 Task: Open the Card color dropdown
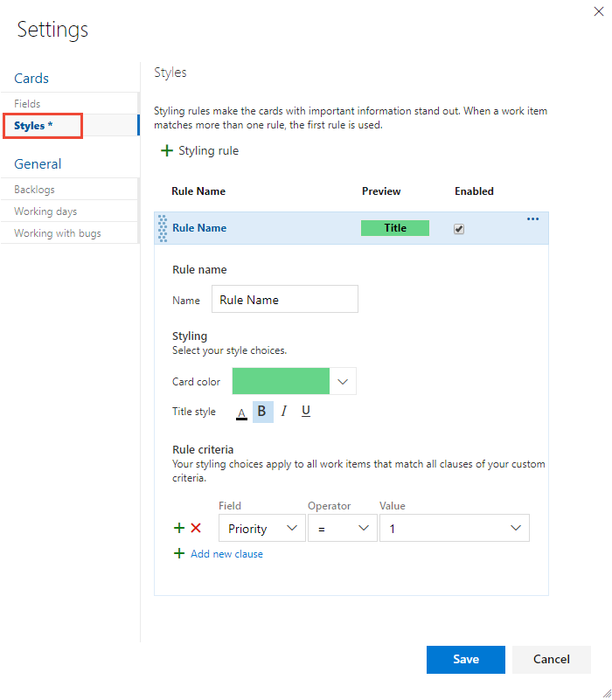click(x=343, y=381)
